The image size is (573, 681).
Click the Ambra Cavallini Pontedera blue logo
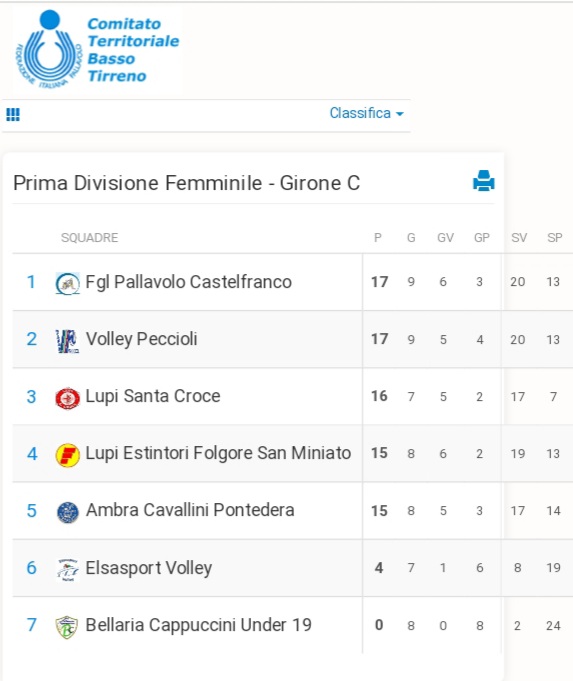(68, 512)
